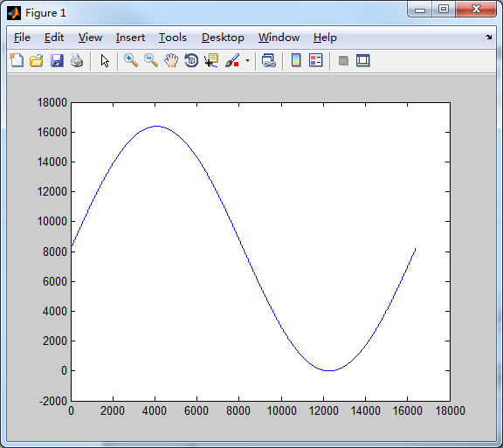This screenshot has height=448, width=503.
Task: Activate the Data Cursor tool
Action: tap(211, 60)
